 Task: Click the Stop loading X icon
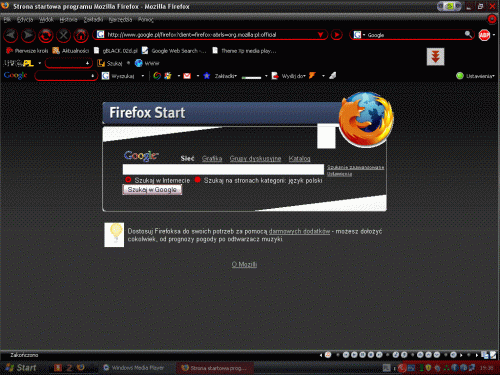[x=63, y=35]
